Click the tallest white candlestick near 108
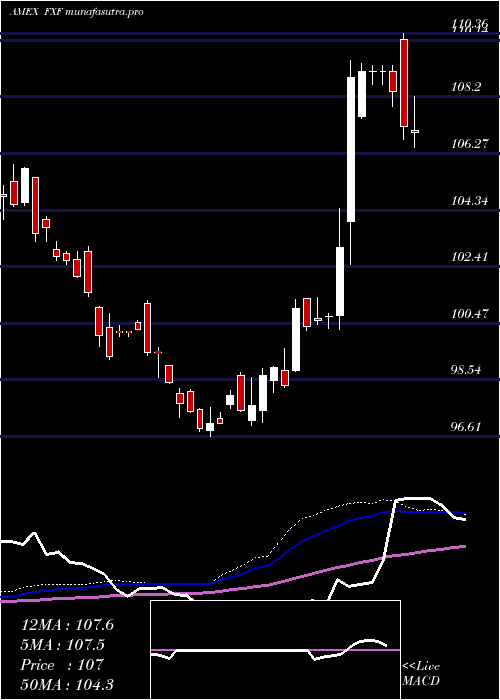 (351, 149)
